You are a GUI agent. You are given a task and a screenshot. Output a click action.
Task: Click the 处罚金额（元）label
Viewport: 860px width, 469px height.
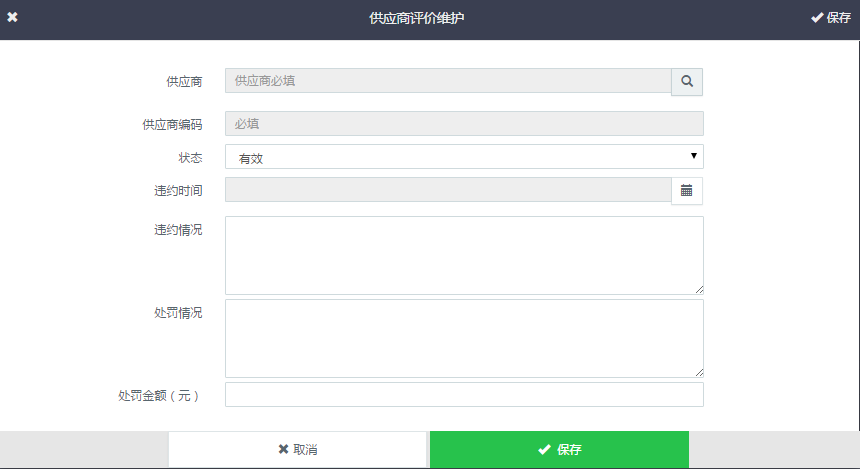(160, 396)
